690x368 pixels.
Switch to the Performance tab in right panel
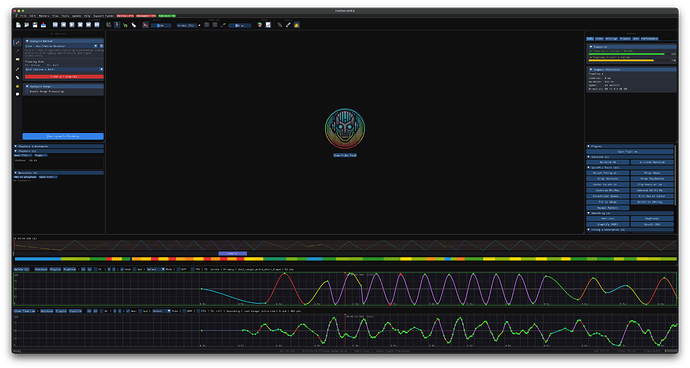point(650,39)
